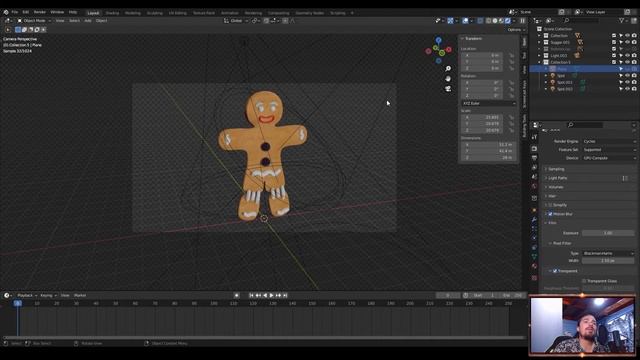Toggle the Motion Blur checkbox
The image size is (640, 360).
pyautogui.click(x=550, y=214)
